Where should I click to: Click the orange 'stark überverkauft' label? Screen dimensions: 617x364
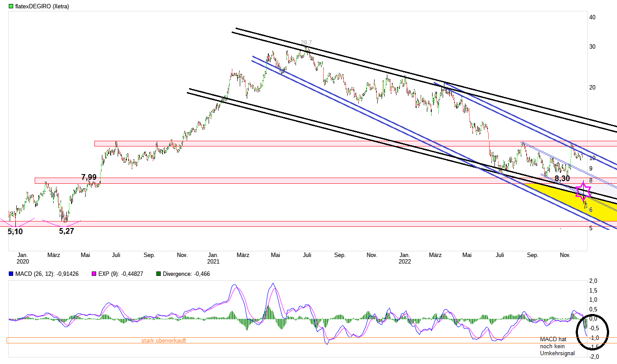(164, 340)
